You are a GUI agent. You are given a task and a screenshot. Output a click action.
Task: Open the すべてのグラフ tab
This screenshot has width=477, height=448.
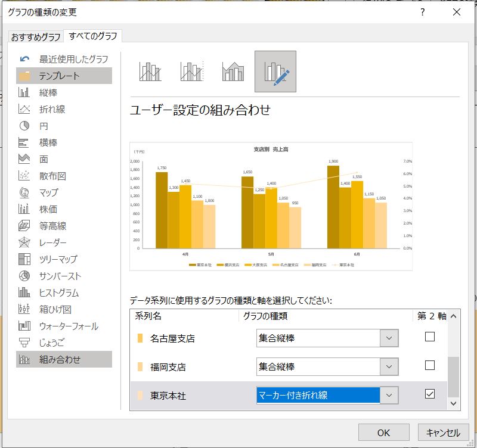92,36
